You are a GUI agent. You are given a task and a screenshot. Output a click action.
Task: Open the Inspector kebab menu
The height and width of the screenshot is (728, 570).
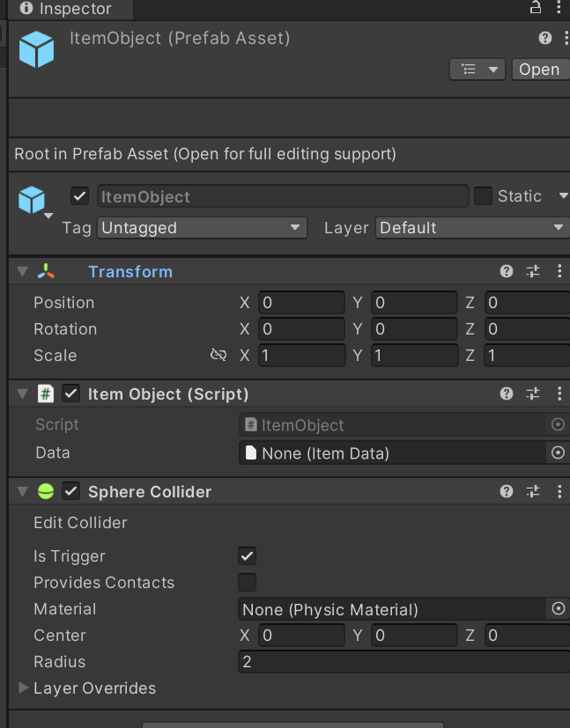(x=560, y=8)
